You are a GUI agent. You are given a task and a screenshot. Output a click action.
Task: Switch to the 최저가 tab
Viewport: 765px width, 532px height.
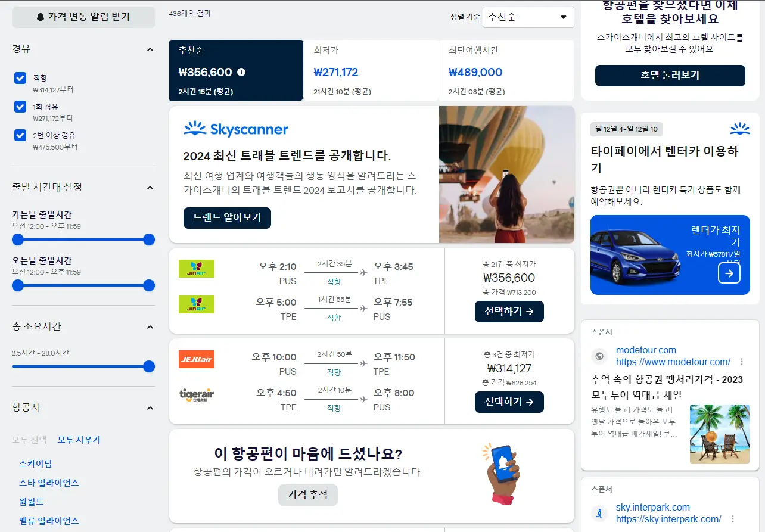tap(369, 69)
